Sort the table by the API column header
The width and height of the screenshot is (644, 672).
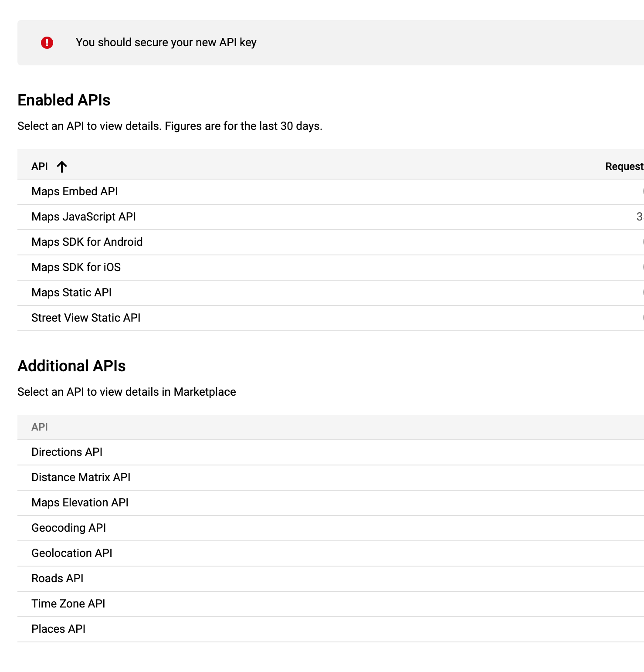coord(40,166)
